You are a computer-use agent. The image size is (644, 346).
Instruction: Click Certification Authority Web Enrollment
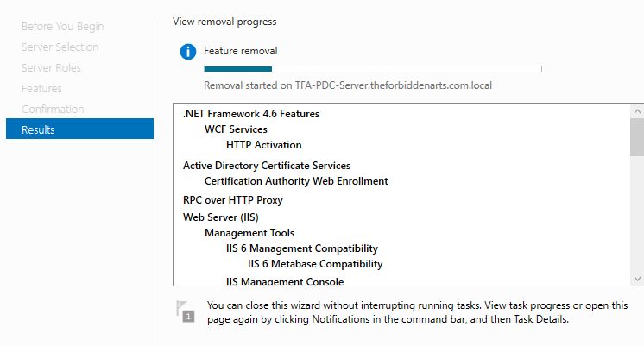296,181
